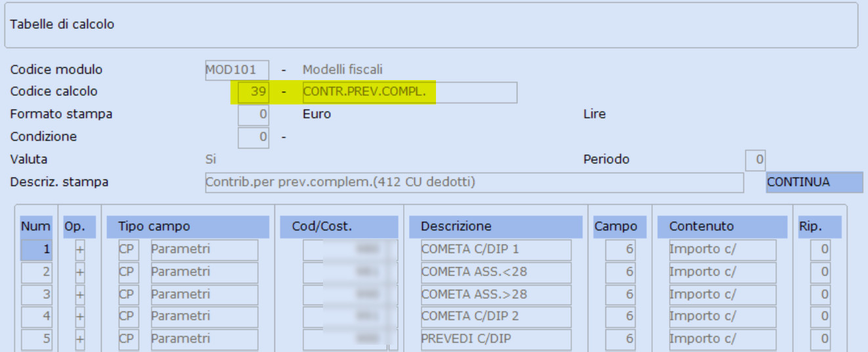Click Campo value 6 in COMETA C/DIP 1 row
Image resolution: width=868 pixels, height=352 pixels.
coord(621,250)
